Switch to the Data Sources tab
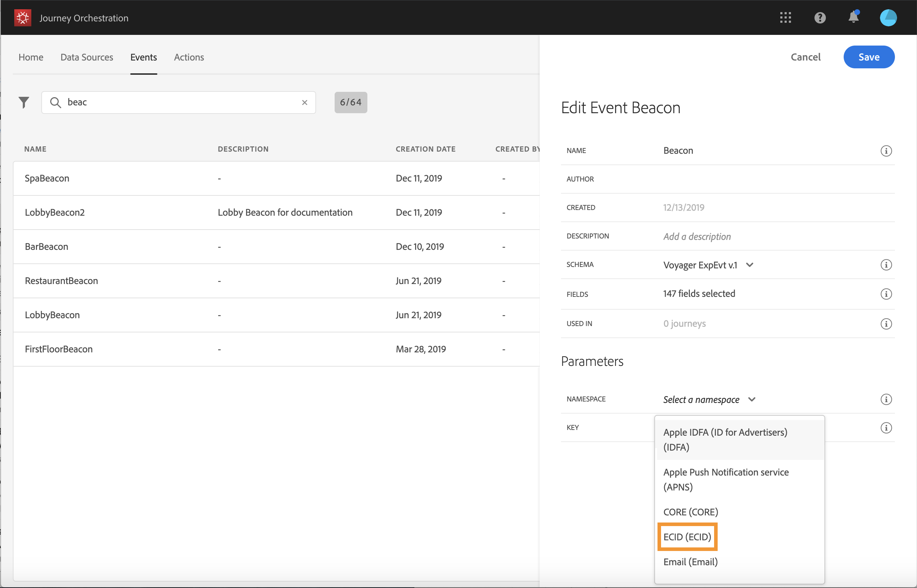917x588 pixels. pyautogui.click(x=87, y=57)
